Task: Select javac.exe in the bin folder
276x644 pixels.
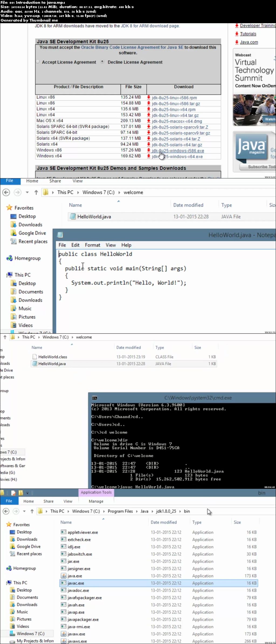Action: click(158, 583)
